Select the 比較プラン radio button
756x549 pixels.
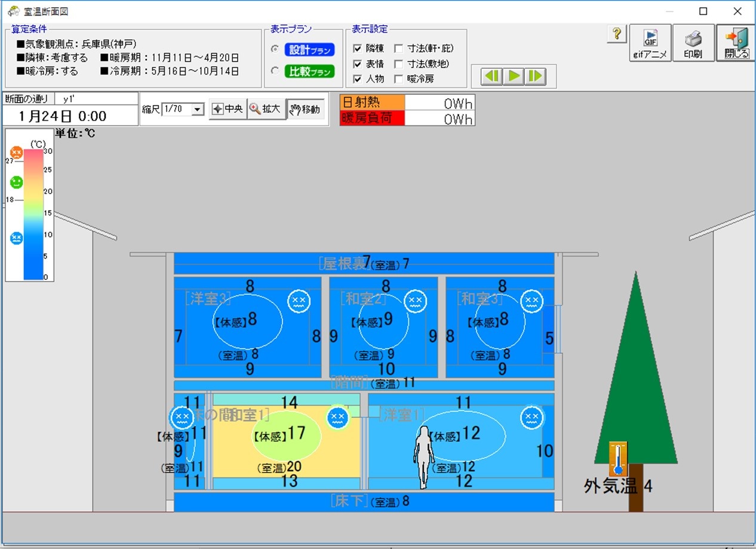(x=275, y=71)
